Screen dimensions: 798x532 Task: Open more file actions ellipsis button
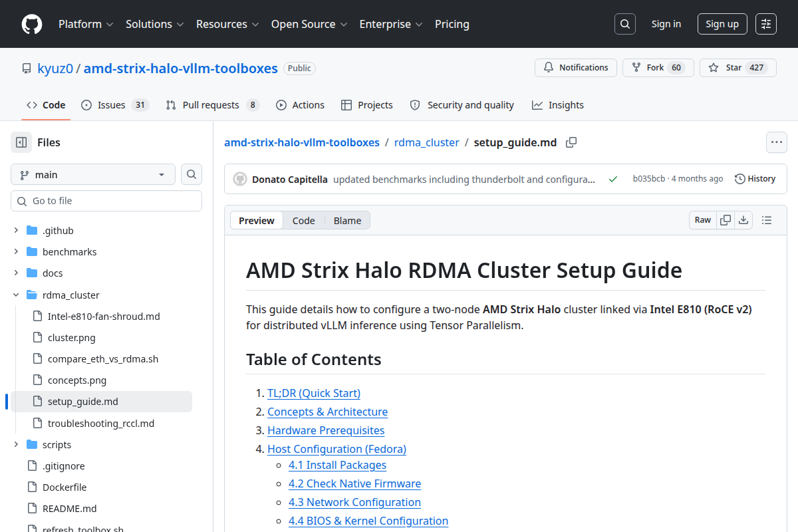coord(777,142)
